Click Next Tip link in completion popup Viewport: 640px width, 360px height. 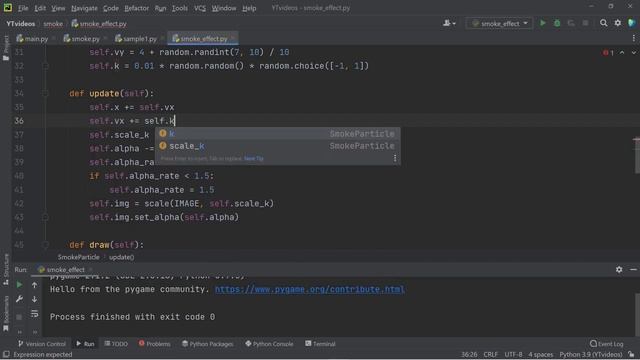(x=253, y=158)
